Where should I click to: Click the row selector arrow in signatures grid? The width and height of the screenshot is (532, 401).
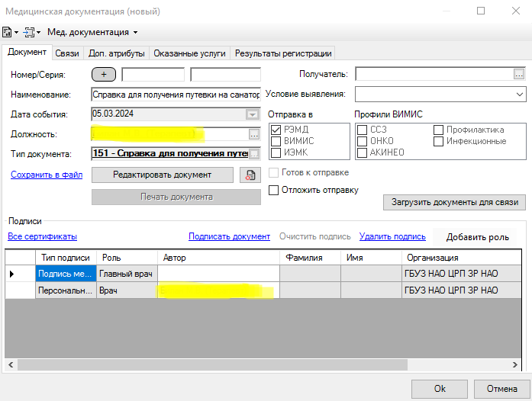(11, 274)
